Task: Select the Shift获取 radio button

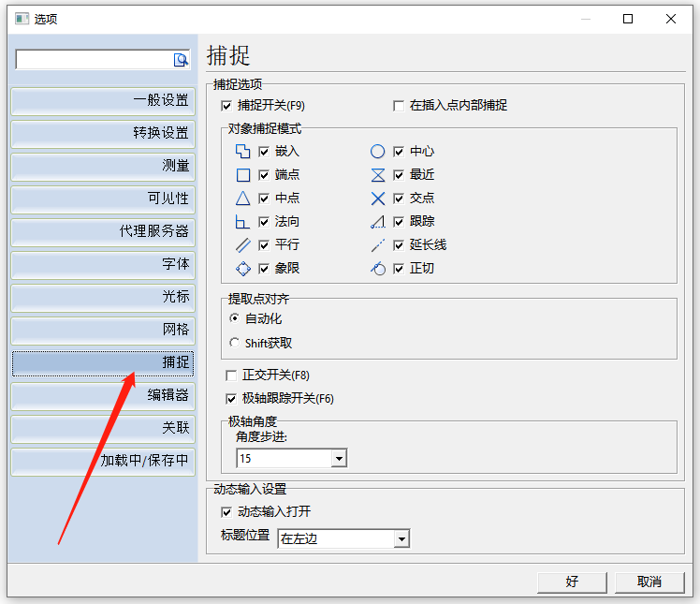Action: click(235, 343)
